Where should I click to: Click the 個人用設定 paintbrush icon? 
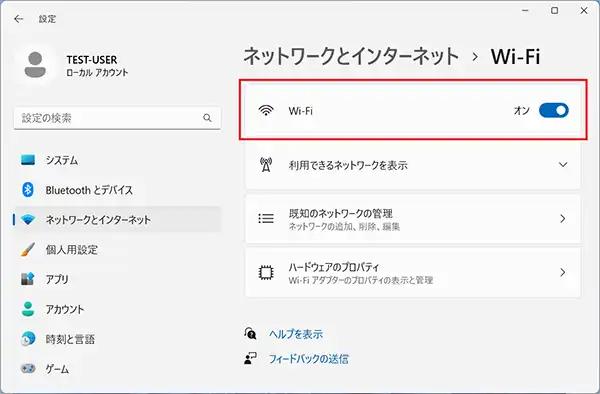click(28, 249)
